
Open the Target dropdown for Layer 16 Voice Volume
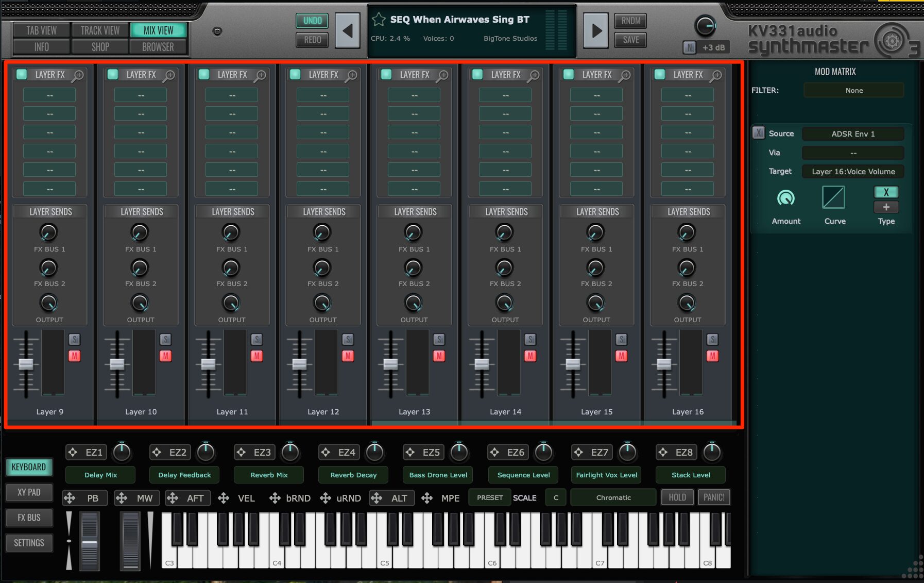pyautogui.click(x=852, y=172)
